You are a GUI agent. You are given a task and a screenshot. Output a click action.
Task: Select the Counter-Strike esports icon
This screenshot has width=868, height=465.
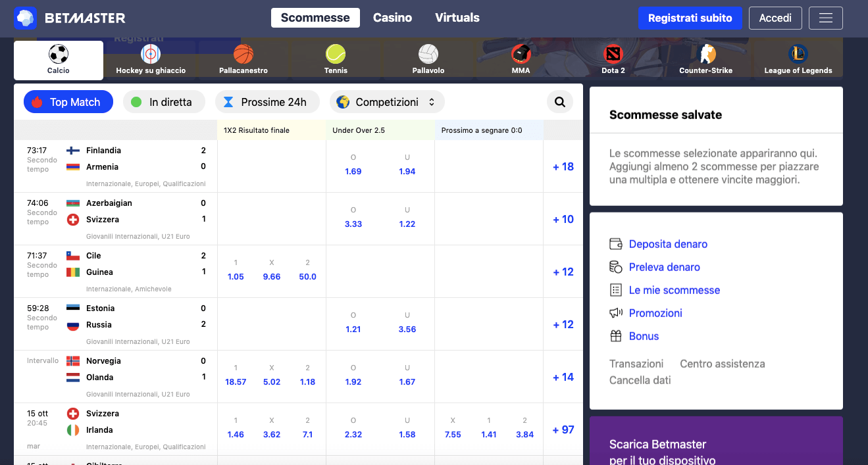pos(706,60)
